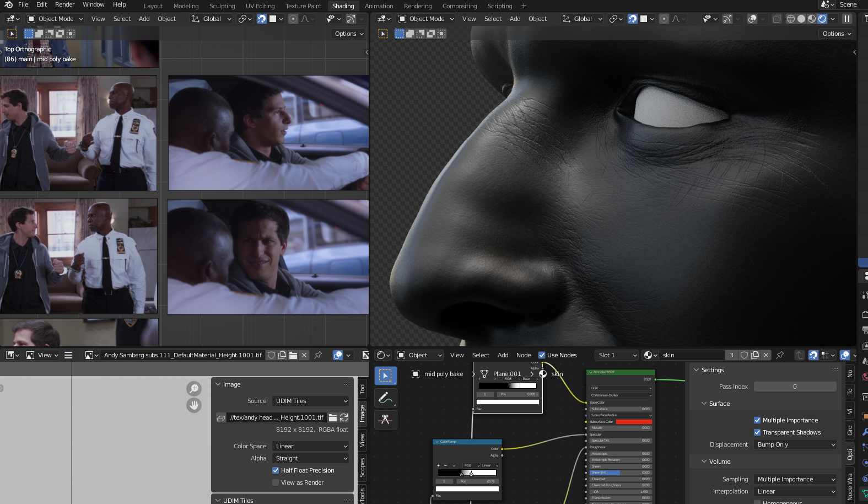
Task: Open Slot 1 material slot dropdown
Action: click(617, 355)
